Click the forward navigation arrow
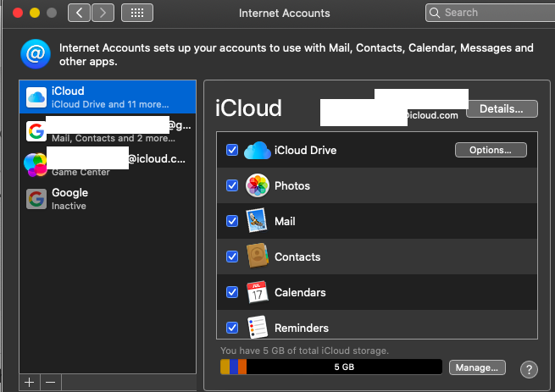The width and height of the screenshot is (555, 392). tap(103, 13)
